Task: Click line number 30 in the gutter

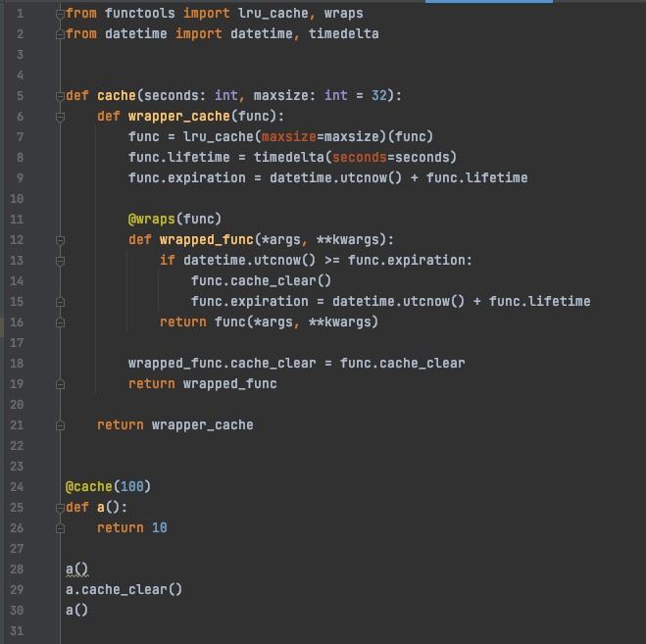Action: click(x=17, y=611)
